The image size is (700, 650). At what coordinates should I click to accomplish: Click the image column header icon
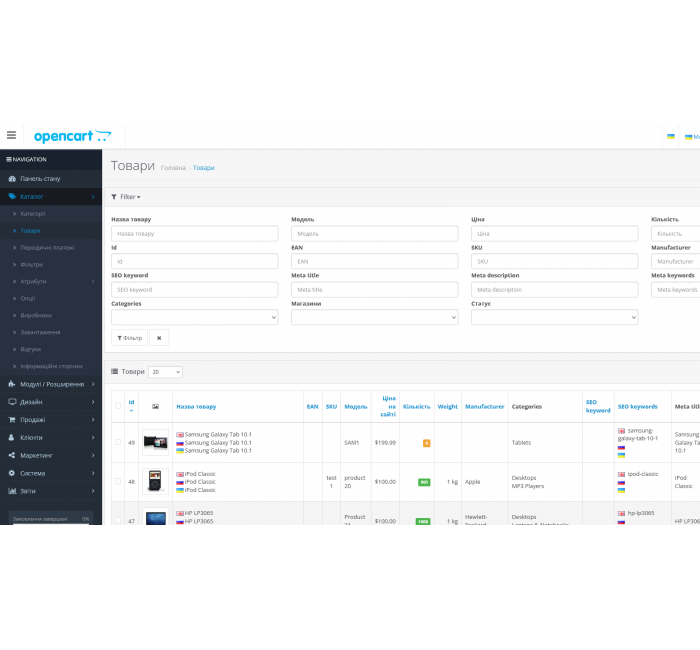coord(155,406)
